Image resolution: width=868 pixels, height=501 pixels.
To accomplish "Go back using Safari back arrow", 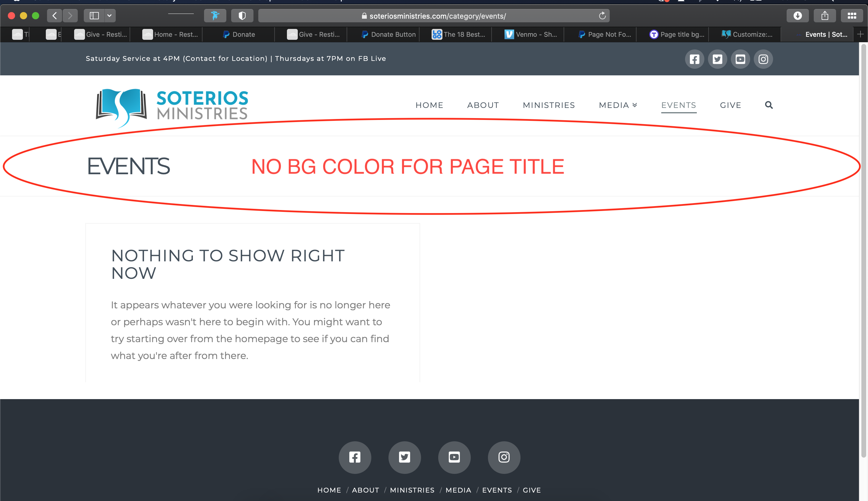I will click(54, 16).
